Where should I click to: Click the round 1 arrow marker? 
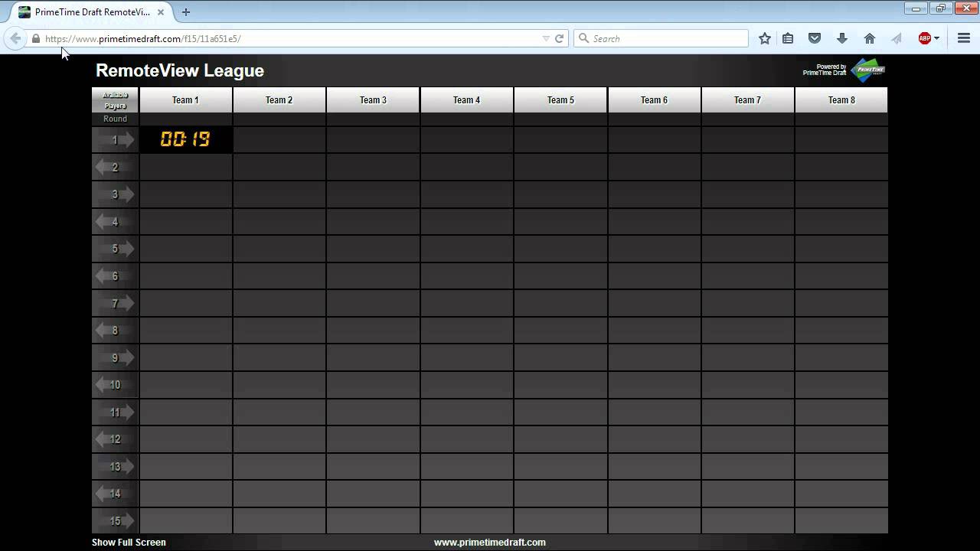116,140
